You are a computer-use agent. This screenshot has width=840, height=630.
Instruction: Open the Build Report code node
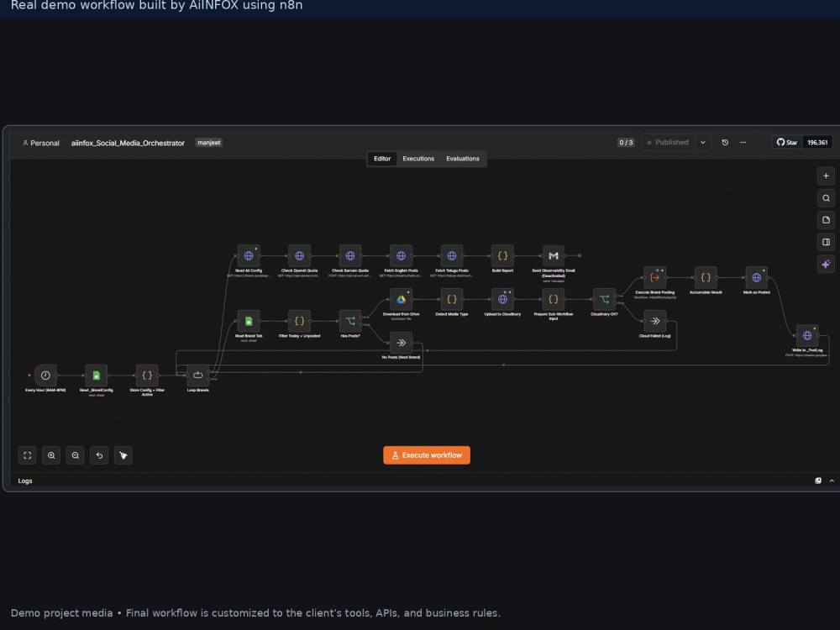tap(502, 256)
